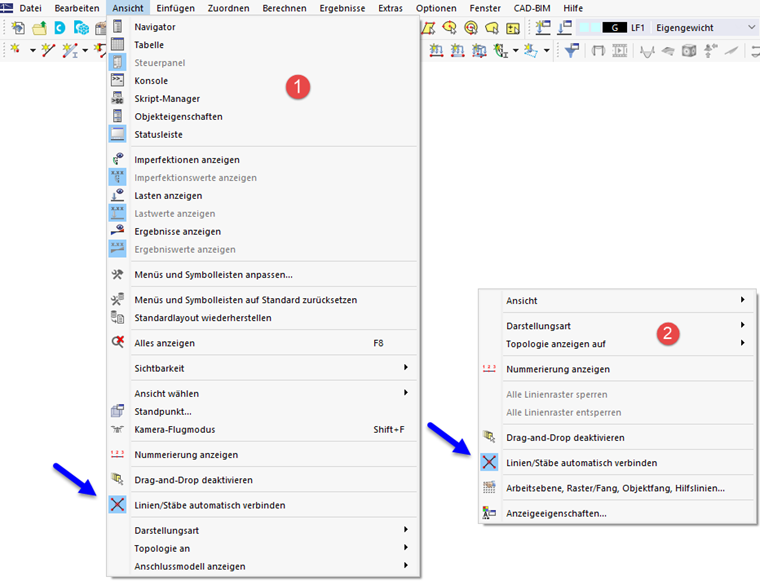Open the CAD-BIM menu
Viewport: 760px width, 581px height.
pyautogui.click(x=532, y=8)
